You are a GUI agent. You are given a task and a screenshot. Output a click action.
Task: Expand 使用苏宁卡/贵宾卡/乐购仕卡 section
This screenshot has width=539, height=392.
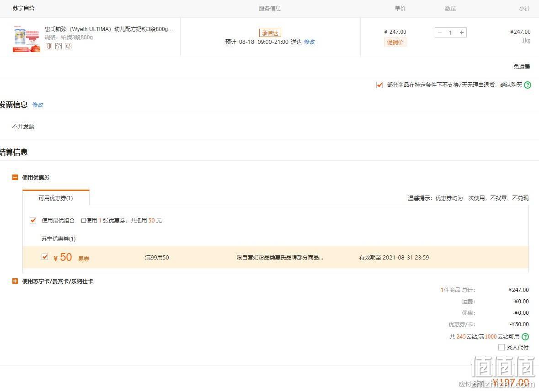point(15,281)
